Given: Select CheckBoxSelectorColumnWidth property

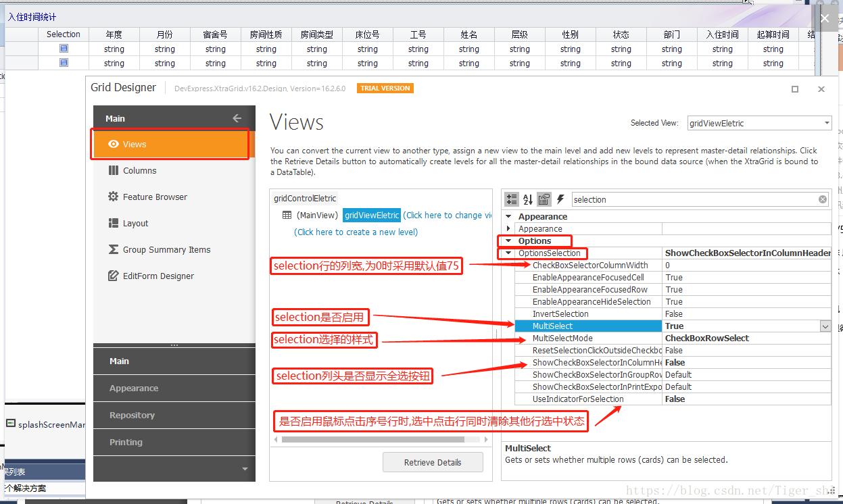Looking at the screenshot, I should click(590, 266).
